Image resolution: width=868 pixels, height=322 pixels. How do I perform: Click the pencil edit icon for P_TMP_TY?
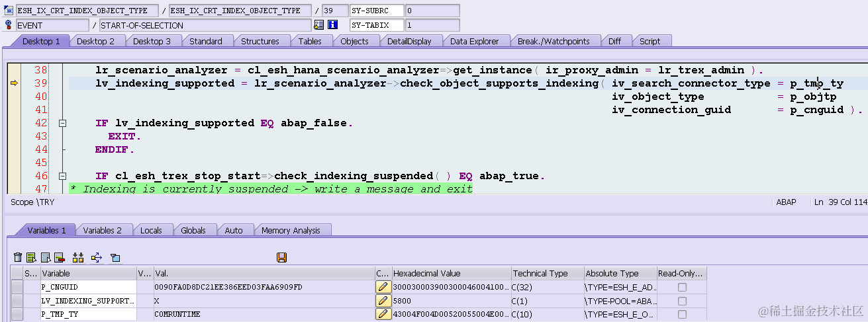[x=383, y=314]
